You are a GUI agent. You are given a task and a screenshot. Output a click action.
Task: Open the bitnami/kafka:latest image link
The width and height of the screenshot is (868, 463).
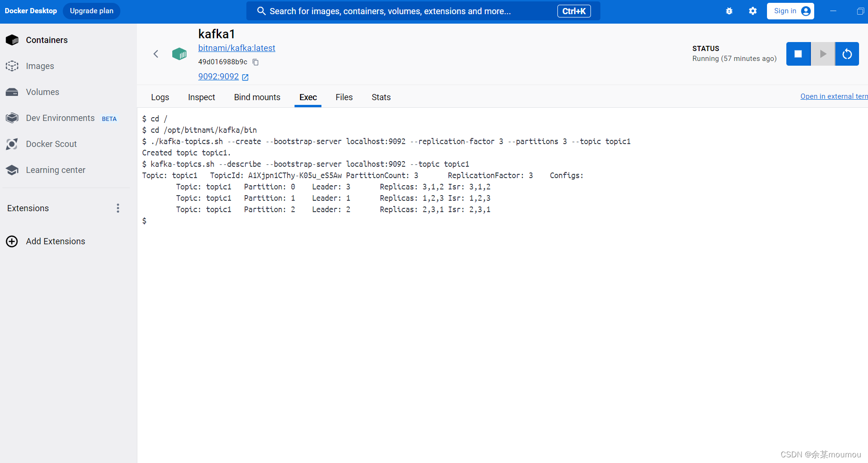point(236,48)
